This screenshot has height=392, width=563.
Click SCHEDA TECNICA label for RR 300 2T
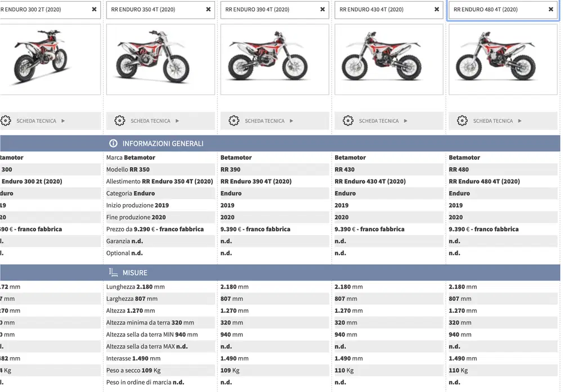pyautogui.click(x=36, y=121)
